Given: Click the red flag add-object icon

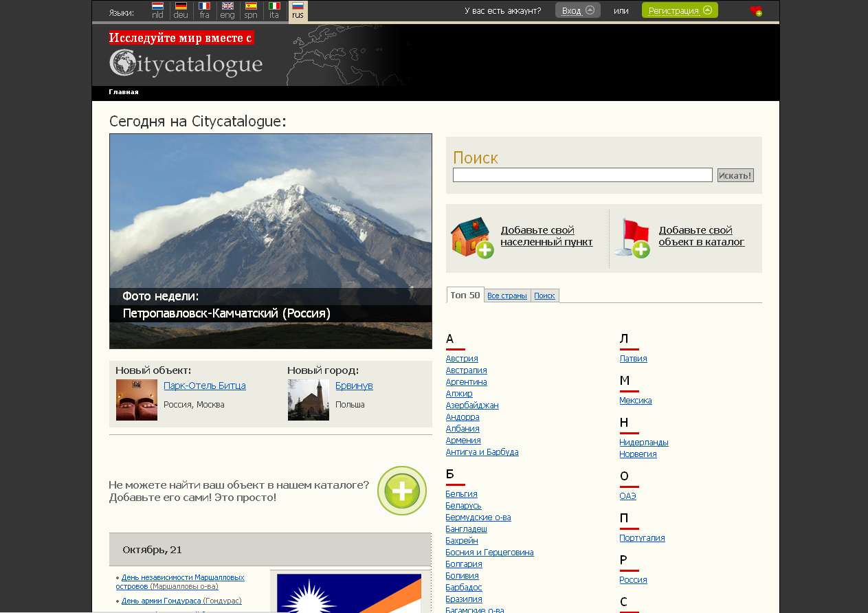Looking at the screenshot, I should coord(632,238).
